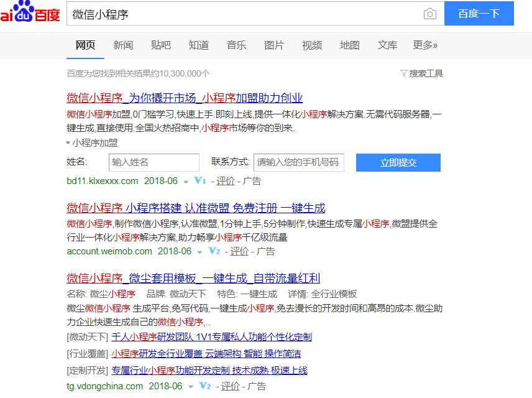532x398 pixels.
Task: Click the Baidu logo
Action: (30, 12)
